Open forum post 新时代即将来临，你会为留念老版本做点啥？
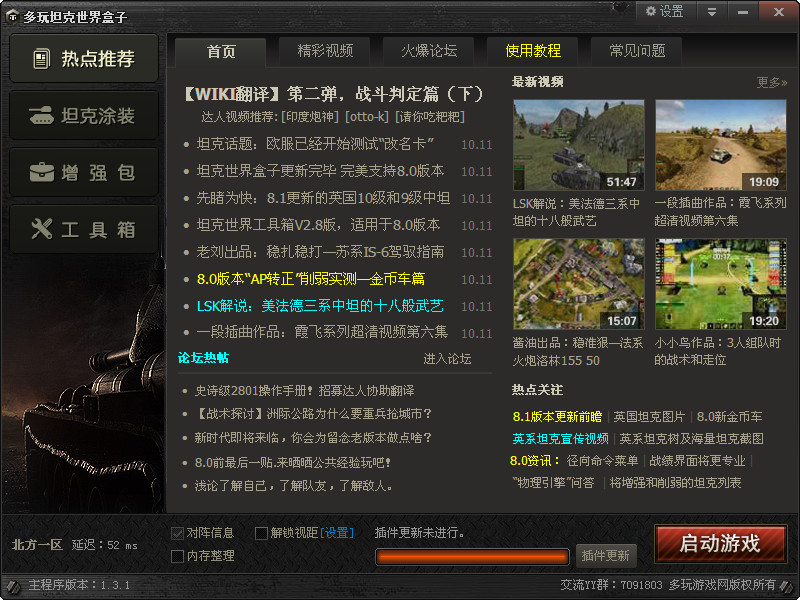Viewport: 800px width, 600px height. 314,438
